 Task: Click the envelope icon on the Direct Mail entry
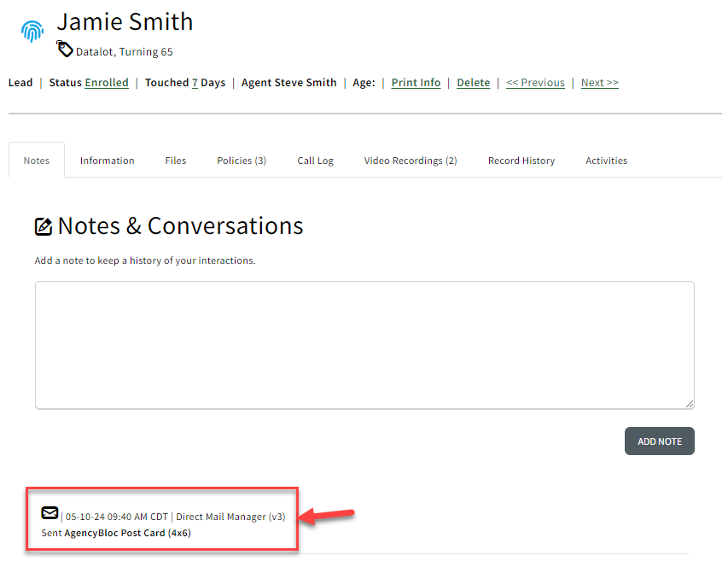(50, 512)
